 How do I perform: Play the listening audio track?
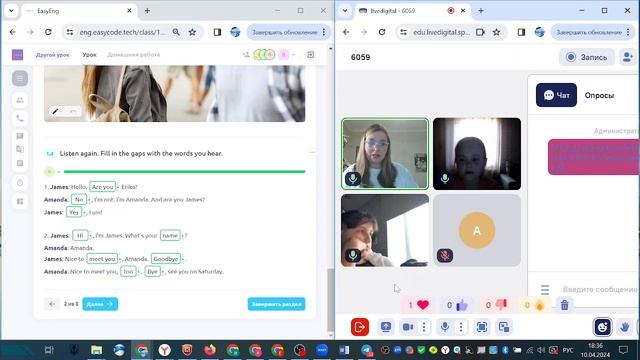click(49, 172)
